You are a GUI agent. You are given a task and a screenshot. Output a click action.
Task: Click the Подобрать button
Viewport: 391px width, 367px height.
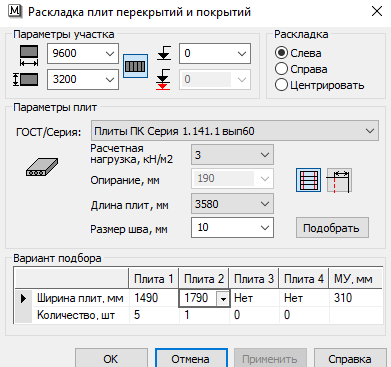(x=332, y=228)
